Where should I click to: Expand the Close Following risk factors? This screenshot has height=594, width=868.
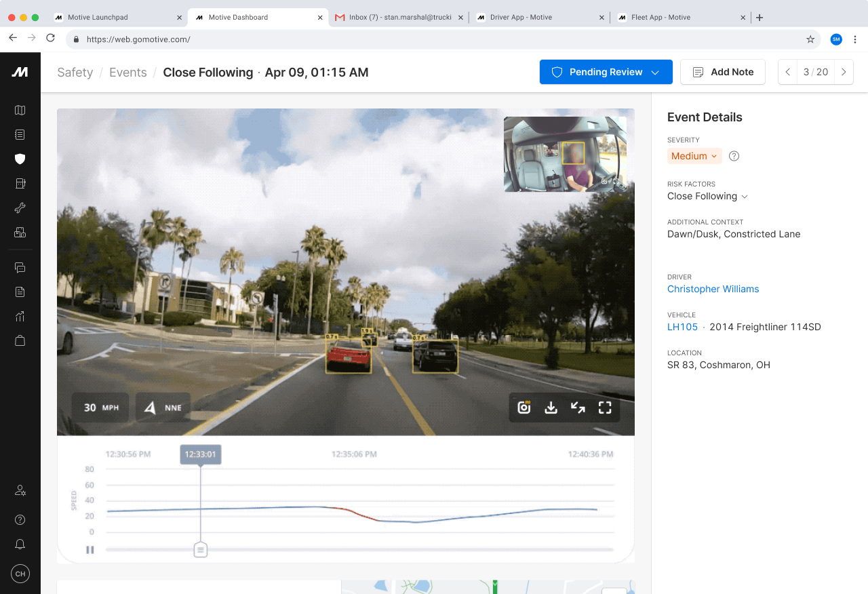click(x=707, y=196)
